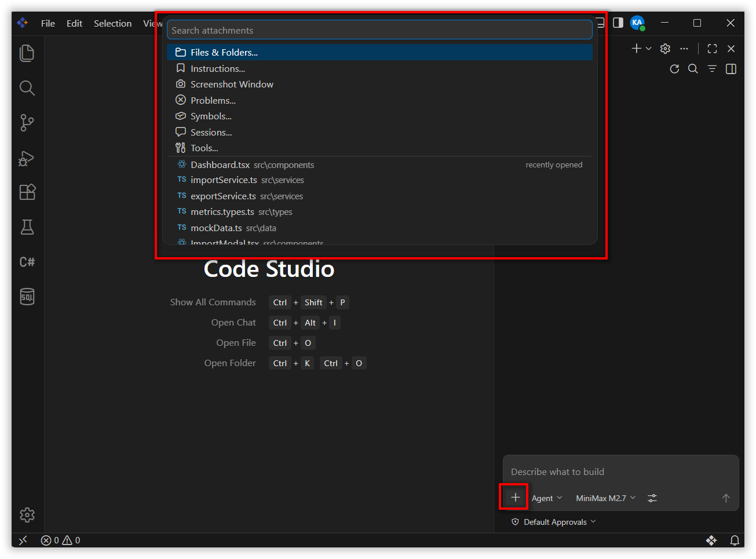This screenshot has width=756, height=559.
Task: Choose Symbols... attachment option
Action: click(379, 116)
